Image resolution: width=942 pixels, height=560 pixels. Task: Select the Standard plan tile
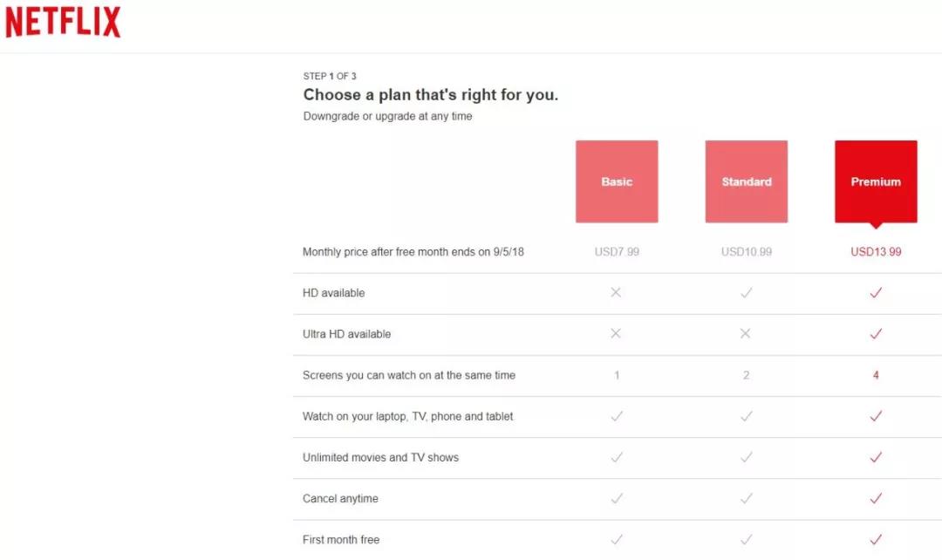746,181
